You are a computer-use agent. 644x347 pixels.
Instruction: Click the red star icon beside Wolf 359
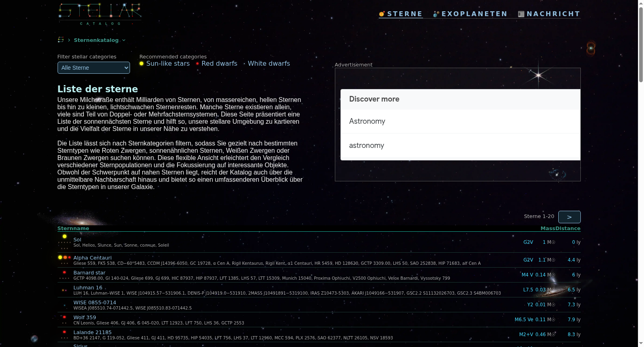click(x=64, y=317)
